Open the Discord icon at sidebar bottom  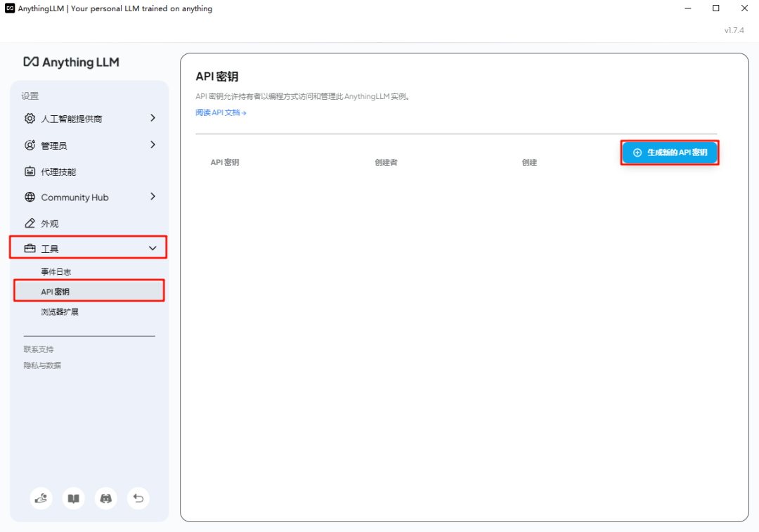[106, 498]
